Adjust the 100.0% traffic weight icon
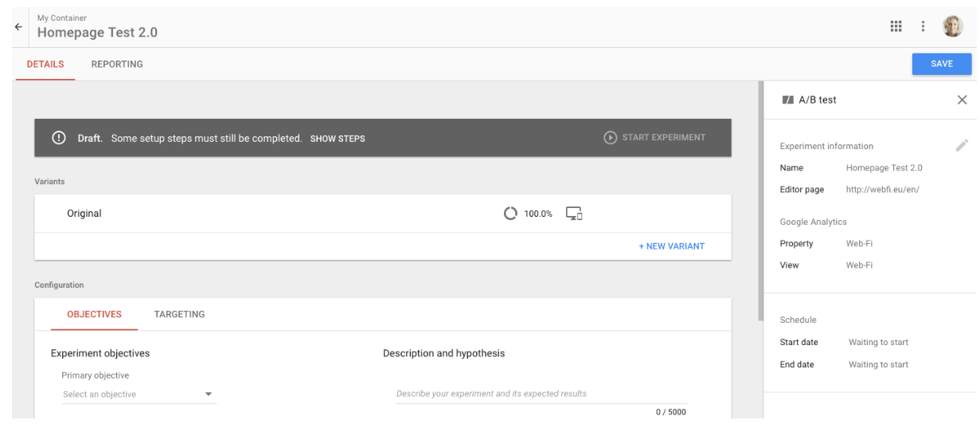980x428 pixels. (510, 214)
